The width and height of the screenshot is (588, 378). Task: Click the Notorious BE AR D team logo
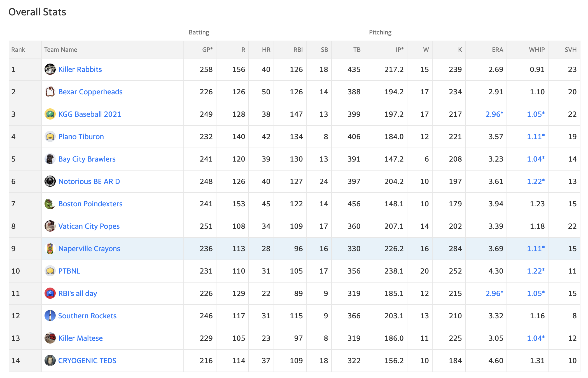pyautogui.click(x=50, y=181)
